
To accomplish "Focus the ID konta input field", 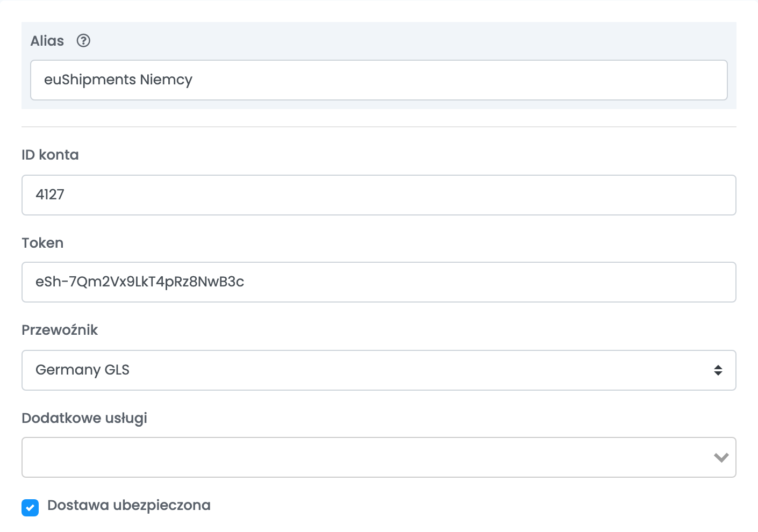I will coord(379,195).
